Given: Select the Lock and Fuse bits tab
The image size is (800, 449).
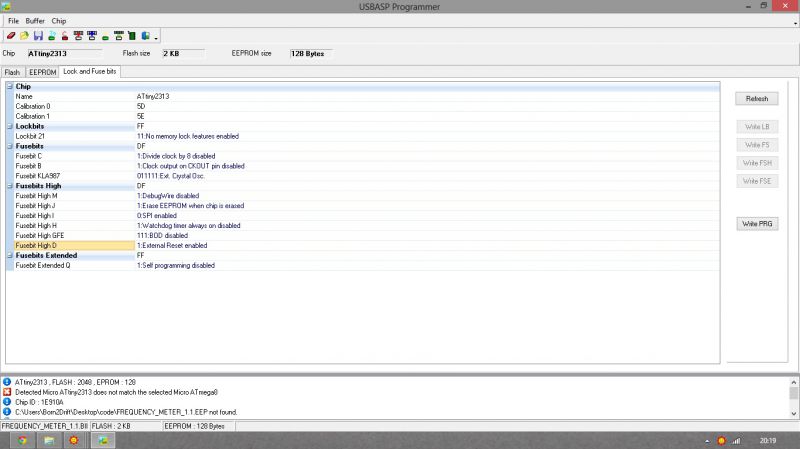Looking at the screenshot, I should point(90,71).
